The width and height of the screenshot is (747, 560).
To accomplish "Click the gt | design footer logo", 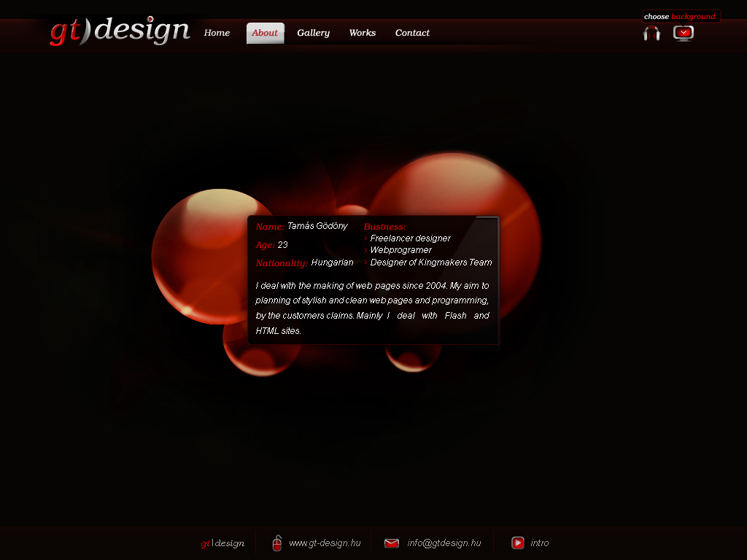I will (x=222, y=542).
